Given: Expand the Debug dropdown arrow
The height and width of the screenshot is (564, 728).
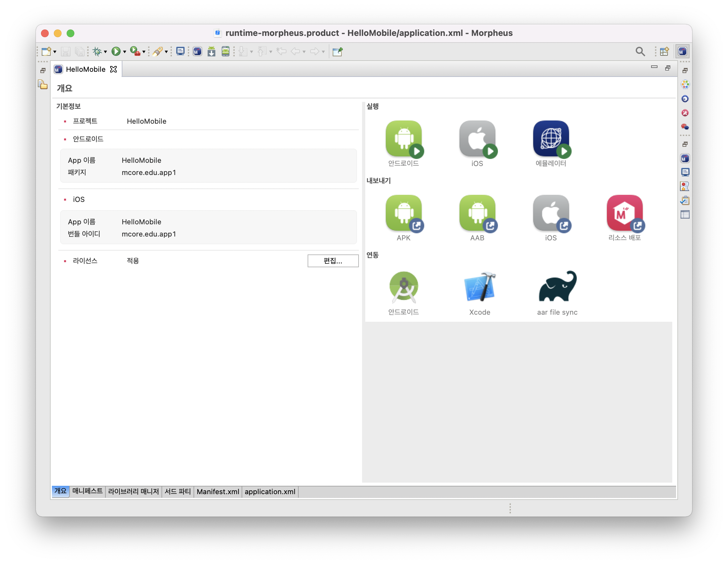Looking at the screenshot, I should point(105,52).
